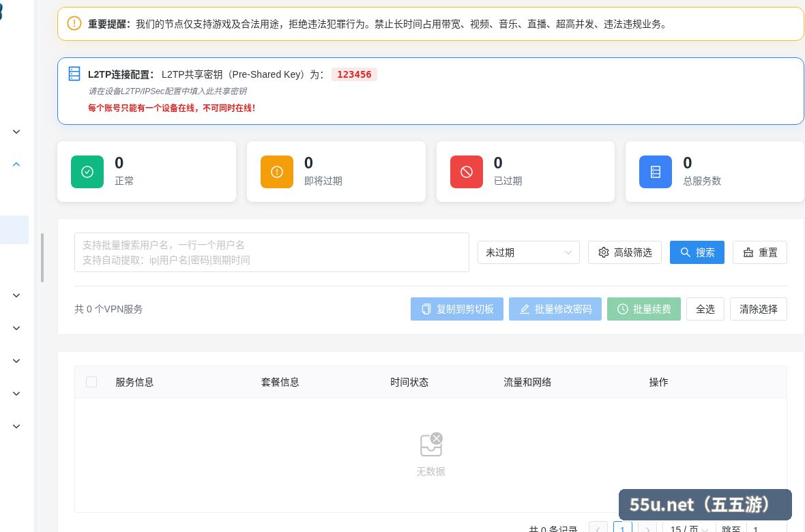The height and width of the screenshot is (532, 805).
Task: Click the red ban icon on the 已过期 card
Action: pos(466,171)
